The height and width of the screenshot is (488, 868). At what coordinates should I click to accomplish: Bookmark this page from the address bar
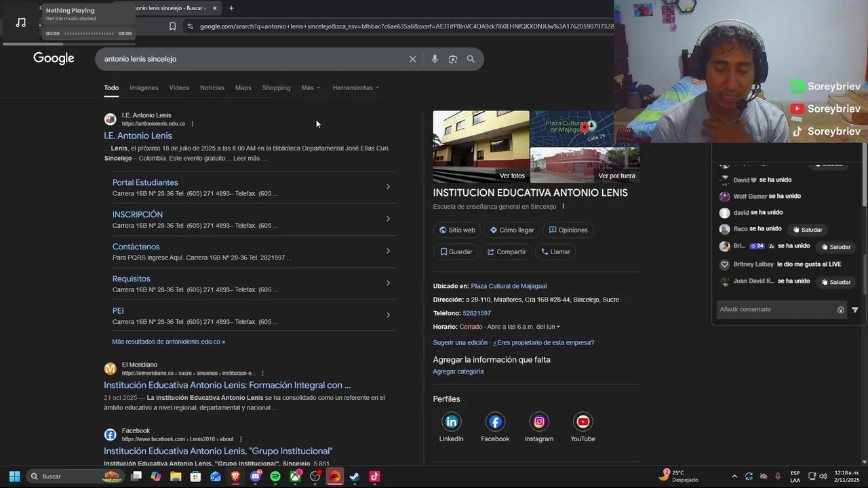tap(172, 26)
